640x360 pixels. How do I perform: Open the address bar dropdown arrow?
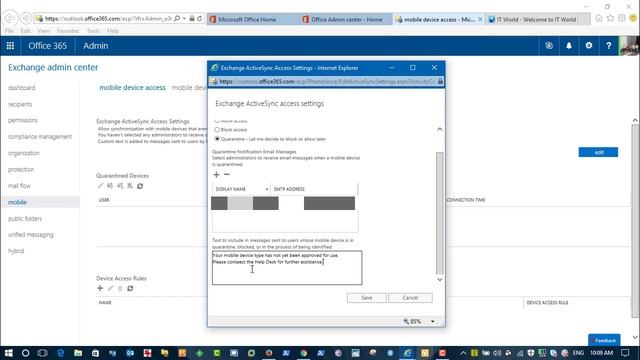(184, 18)
